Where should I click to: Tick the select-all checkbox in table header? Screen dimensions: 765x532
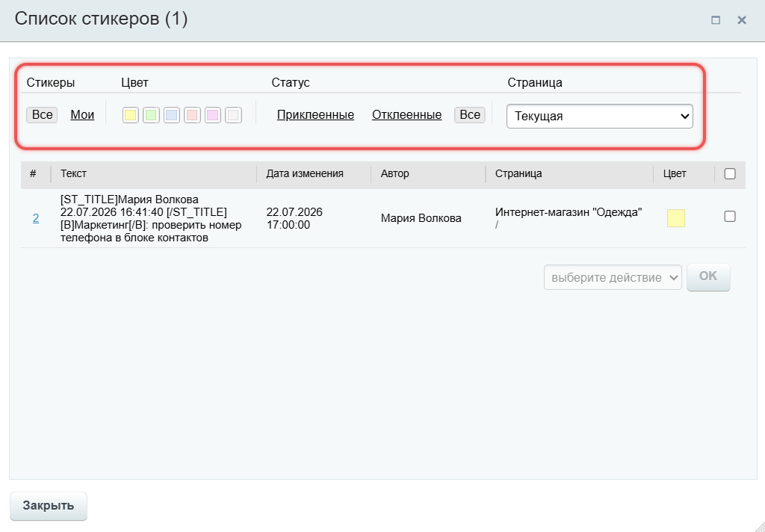(x=730, y=174)
